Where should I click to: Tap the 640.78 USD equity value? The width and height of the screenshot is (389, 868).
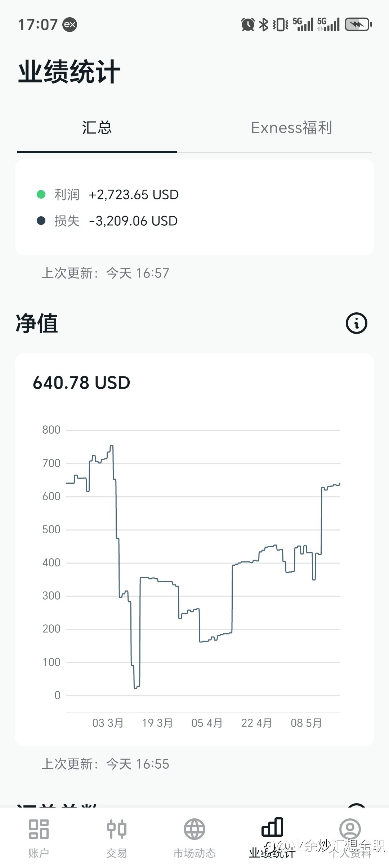pos(81,383)
